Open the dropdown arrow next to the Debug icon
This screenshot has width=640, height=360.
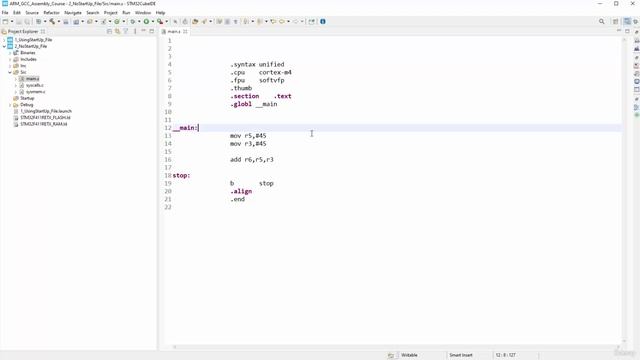click(139, 22)
